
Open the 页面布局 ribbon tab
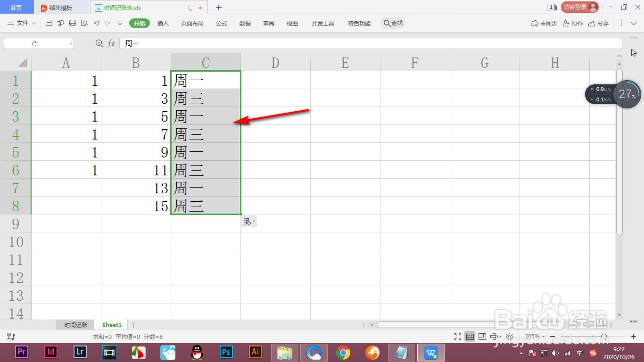pos(192,23)
